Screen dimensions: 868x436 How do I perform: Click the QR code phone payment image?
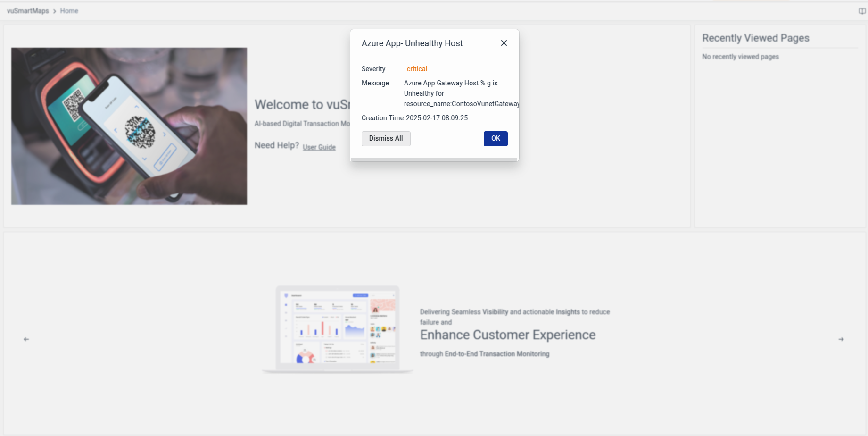pyautogui.click(x=129, y=126)
